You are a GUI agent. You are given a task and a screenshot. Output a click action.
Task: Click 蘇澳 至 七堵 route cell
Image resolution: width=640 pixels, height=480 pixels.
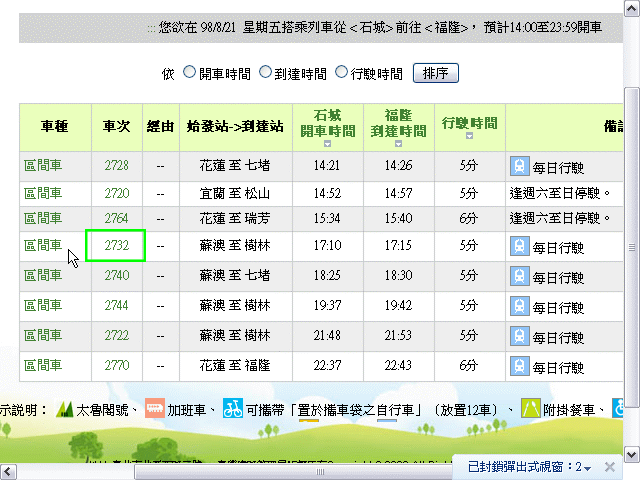235,276
